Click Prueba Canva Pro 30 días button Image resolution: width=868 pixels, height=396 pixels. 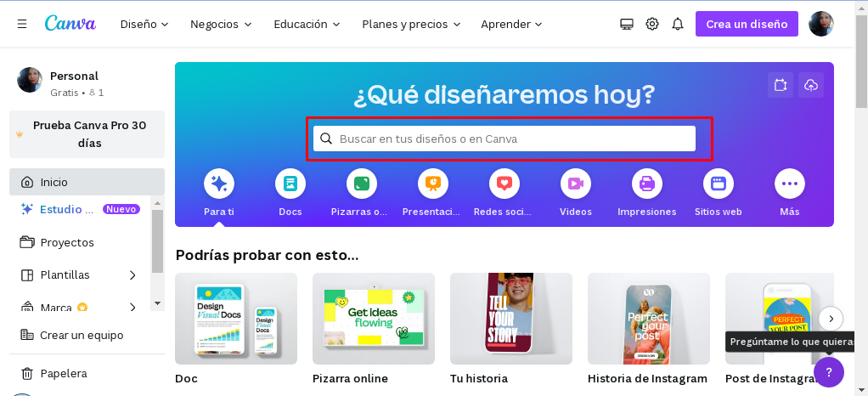pyautogui.click(x=87, y=134)
